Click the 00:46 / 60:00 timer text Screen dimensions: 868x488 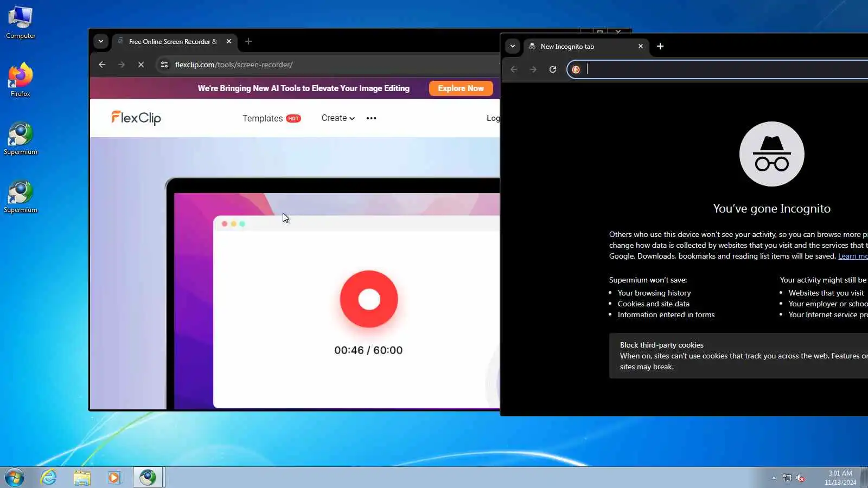point(368,350)
